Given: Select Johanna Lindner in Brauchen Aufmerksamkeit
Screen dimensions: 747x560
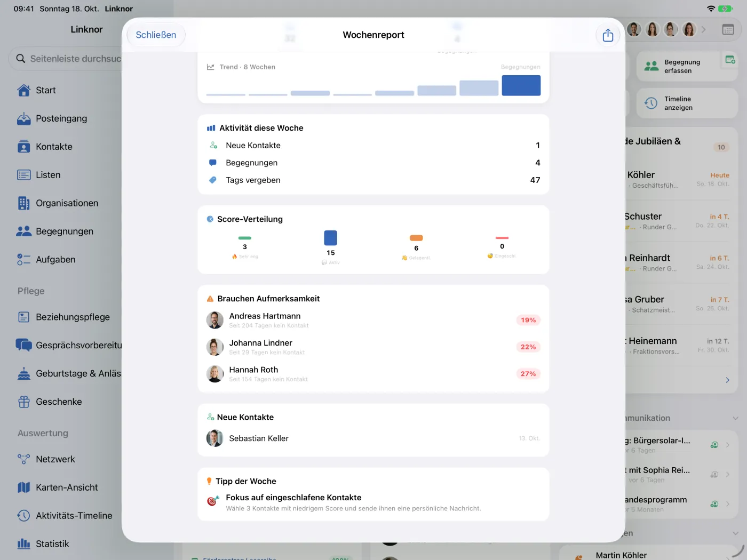Looking at the screenshot, I should (373, 347).
